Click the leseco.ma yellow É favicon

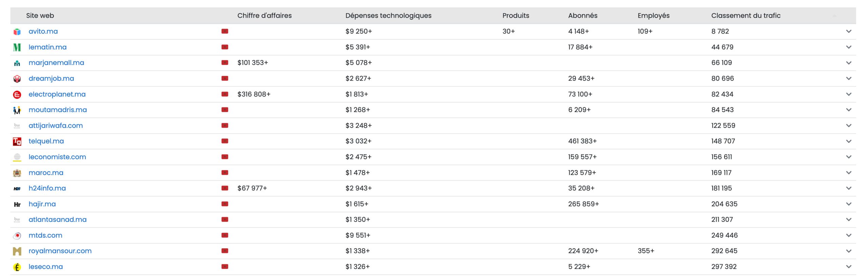[x=17, y=267]
